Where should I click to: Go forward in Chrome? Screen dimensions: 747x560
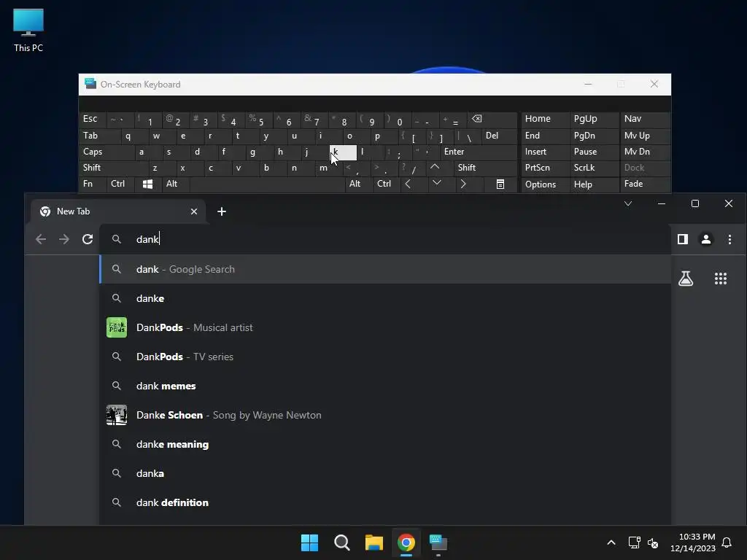pyautogui.click(x=64, y=239)
